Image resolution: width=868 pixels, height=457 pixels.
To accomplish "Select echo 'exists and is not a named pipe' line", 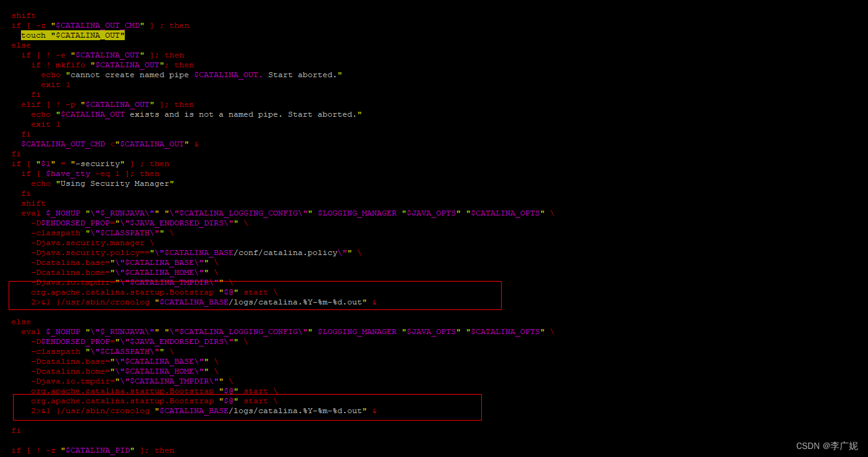I will click(196, 114).
